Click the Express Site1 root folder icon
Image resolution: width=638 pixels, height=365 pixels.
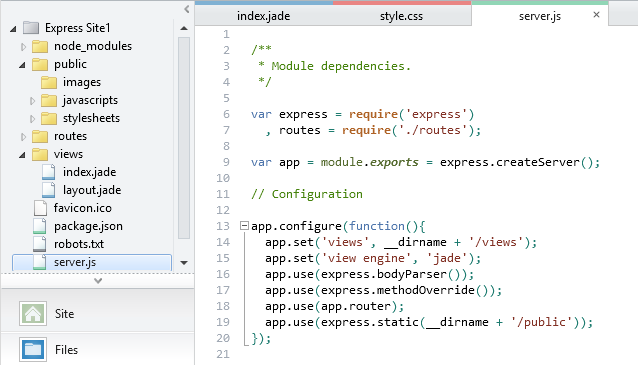pos(31,28)
